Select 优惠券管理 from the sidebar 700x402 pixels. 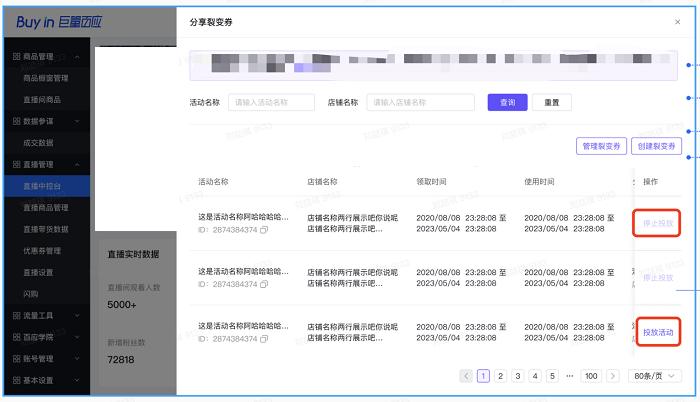tap(46, 250)
